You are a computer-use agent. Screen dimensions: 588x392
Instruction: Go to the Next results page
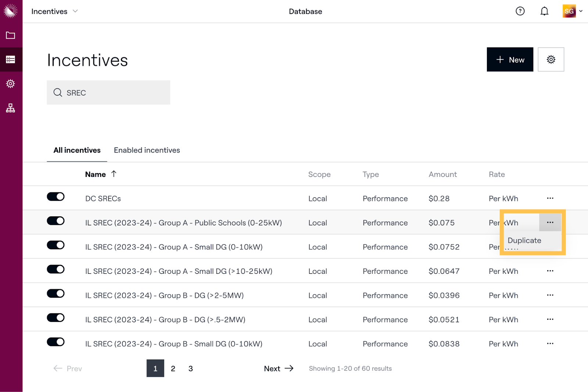[279, 369]
